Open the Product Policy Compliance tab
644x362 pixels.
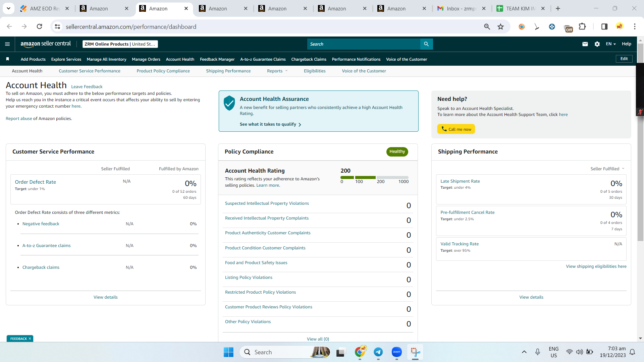(x=163, y=71)
